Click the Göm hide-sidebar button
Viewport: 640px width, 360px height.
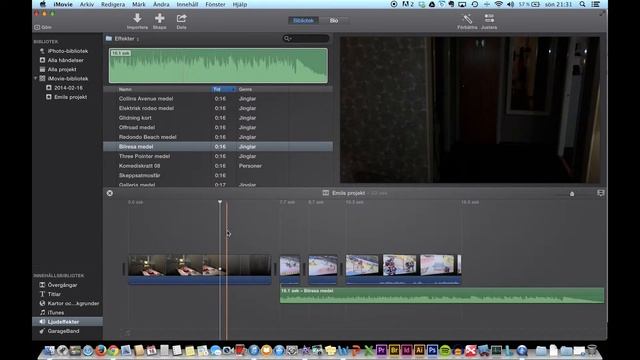pyautogui.click(x=43, y=27)
